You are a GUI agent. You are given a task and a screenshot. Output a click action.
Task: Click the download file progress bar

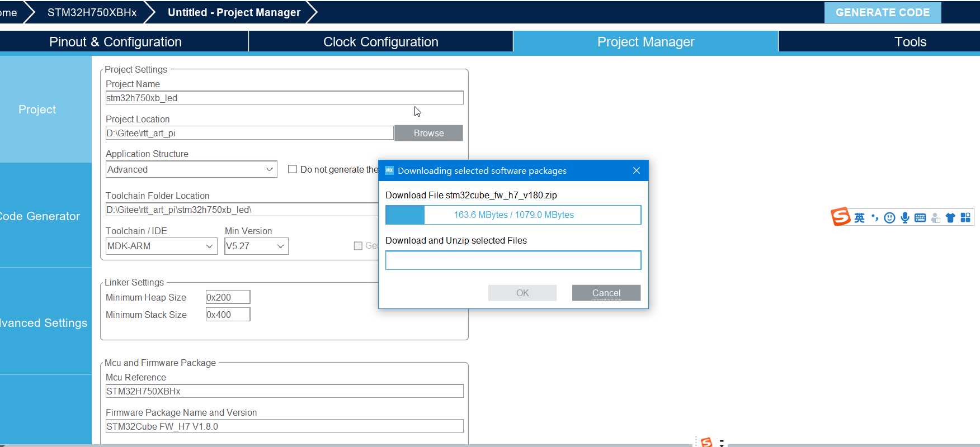point(513,215)
